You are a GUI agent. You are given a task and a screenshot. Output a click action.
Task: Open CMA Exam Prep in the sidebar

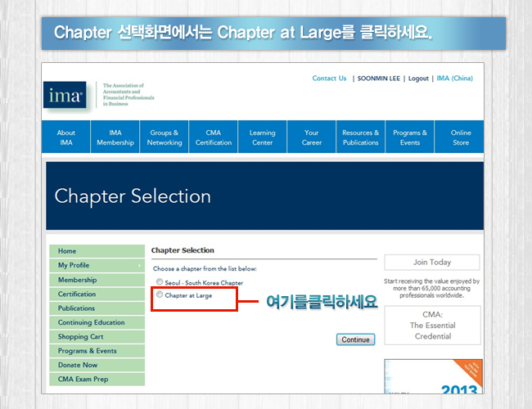(97, 380)
